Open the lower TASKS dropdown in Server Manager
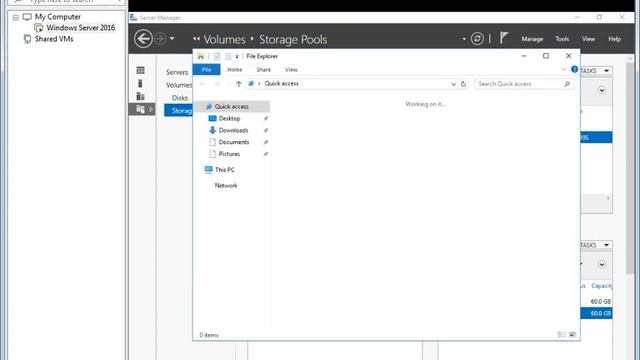The image size is (640, 360). tap(596, 245)
